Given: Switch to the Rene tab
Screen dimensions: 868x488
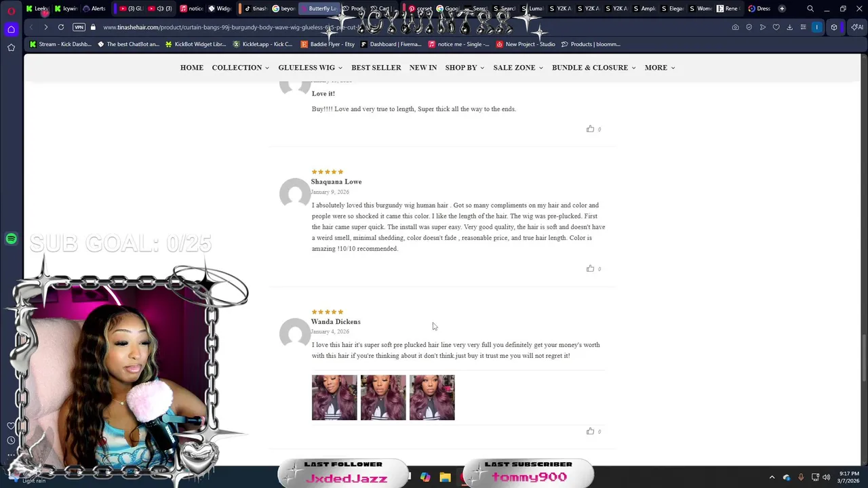Looking at the screenshot, I should [x=728, y=9].
